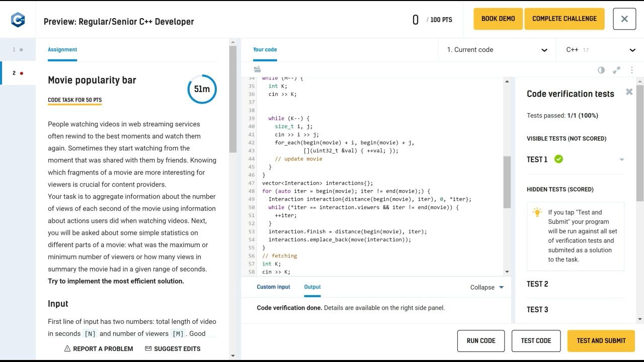This screenshot has width=644, height=362.
Task: Go to task 1 in sidebar
Action: click(x=18, y=50)
